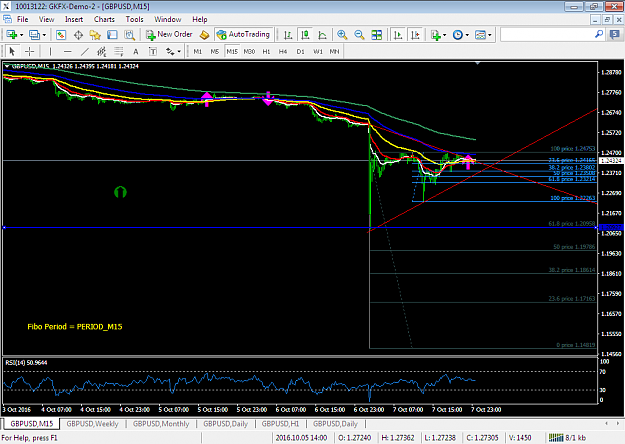
Task: Click in the toolbar search field
Action: coord(547,35)
